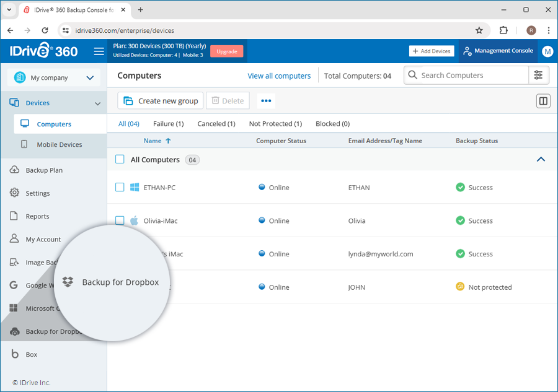Click the Not protected status icon for JOHN
Viewport: 558px width, 392px height.
(x=460, y=287)
